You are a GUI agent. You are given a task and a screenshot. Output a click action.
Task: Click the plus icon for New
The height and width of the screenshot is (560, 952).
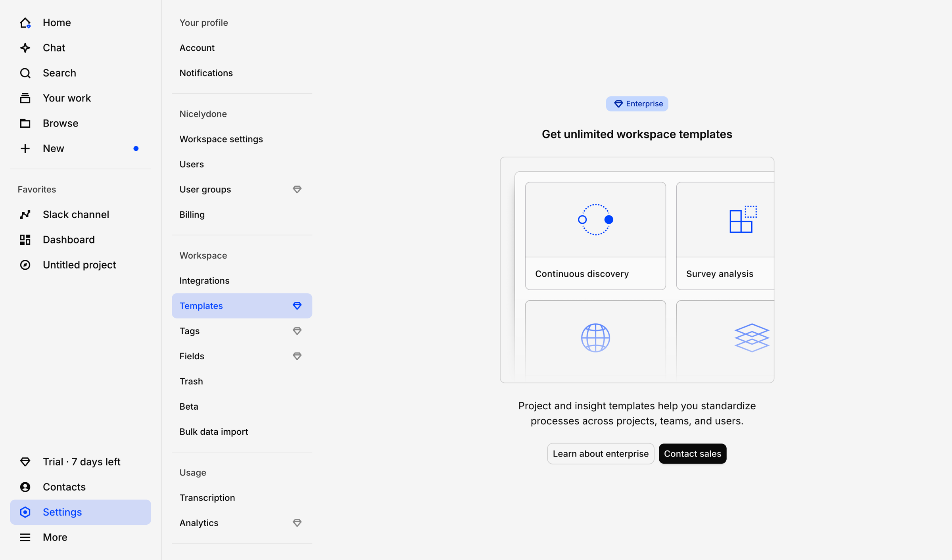[x=25, y=148]
